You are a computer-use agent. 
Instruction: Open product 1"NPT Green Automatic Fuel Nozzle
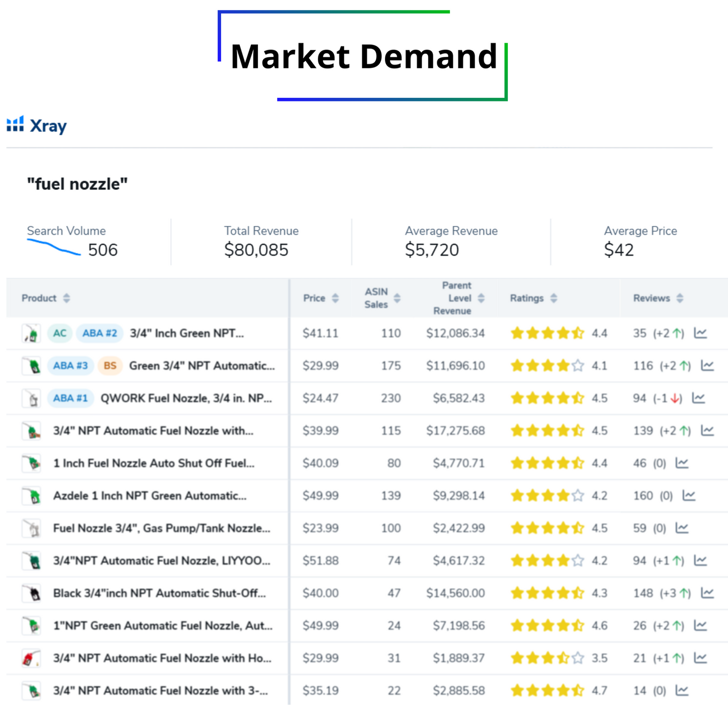coord(163,626)
